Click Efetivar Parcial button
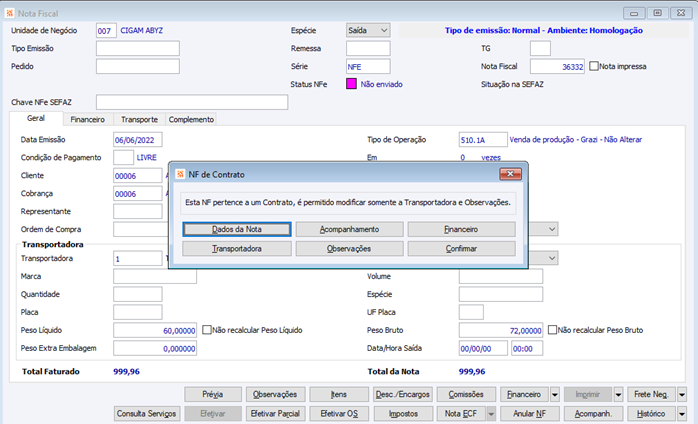The width and height of the screenshot is (698, 424). click(275, 414)
